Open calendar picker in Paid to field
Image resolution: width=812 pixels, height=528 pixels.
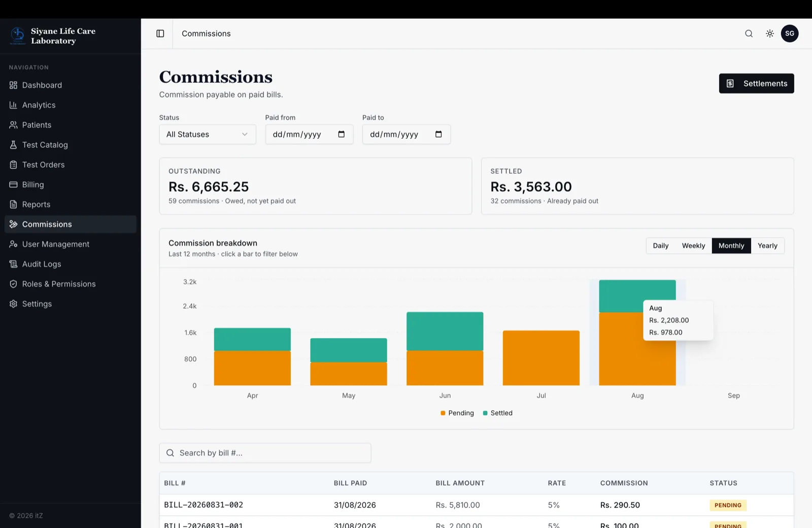(x=438, y=134)
